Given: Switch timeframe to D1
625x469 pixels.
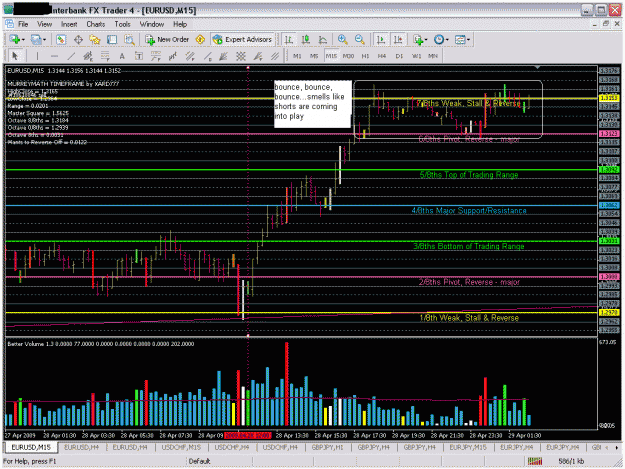Looking at the screenshot, I should click(x=399, y=56).
